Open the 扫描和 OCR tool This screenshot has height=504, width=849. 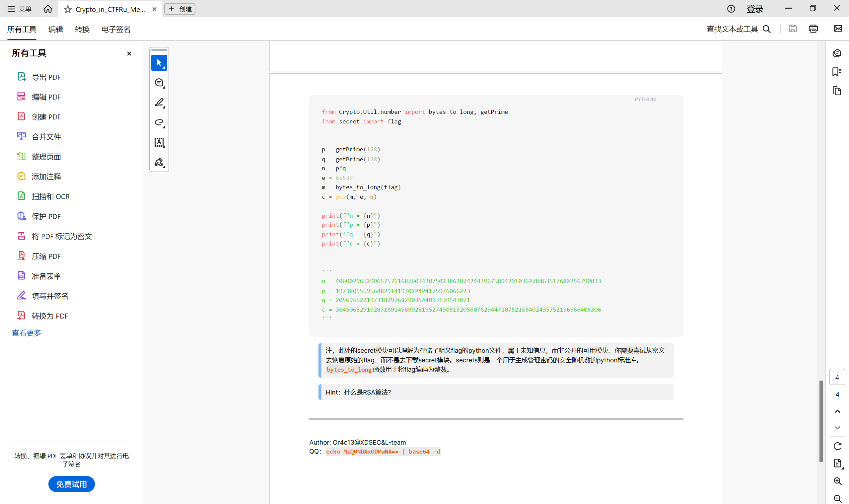[43, 196]
